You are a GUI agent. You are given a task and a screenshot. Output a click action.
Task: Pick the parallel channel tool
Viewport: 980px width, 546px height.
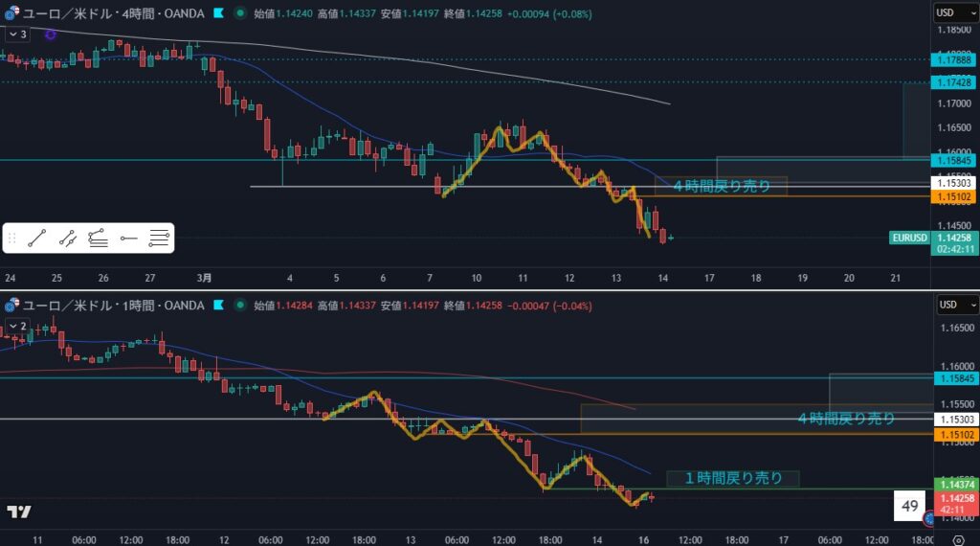(68, 239)
